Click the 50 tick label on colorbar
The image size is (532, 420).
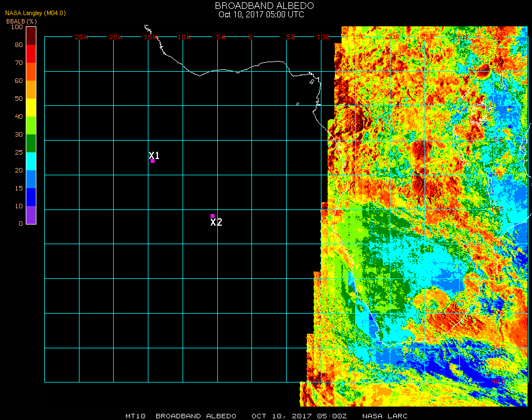point(18,99)
